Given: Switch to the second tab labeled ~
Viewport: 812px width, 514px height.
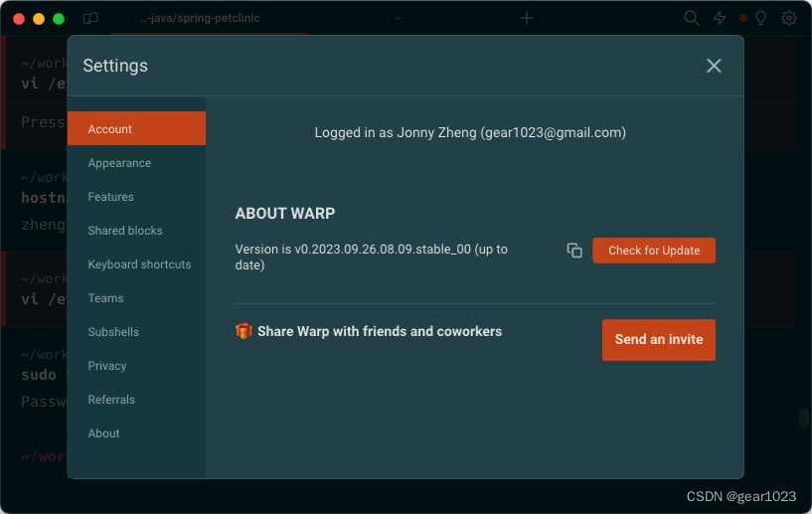Looking at the screenshot, I should [x=399, y=18].
